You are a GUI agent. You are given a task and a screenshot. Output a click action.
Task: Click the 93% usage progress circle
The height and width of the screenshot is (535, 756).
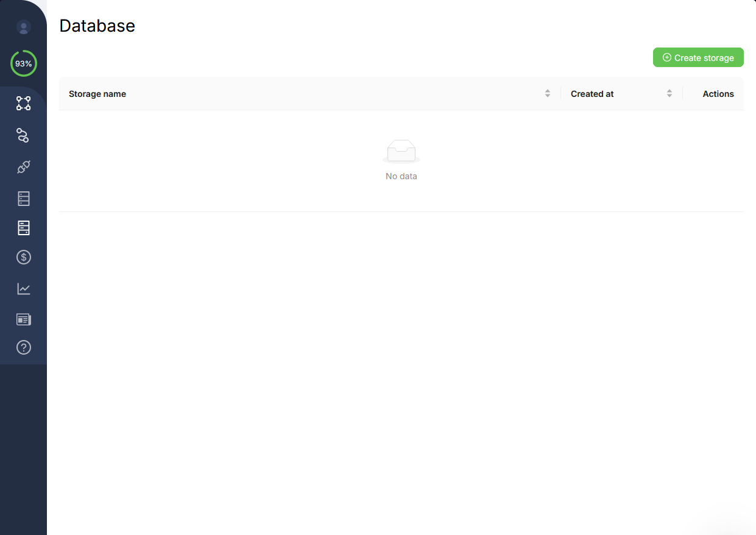(x=23, y=63)
